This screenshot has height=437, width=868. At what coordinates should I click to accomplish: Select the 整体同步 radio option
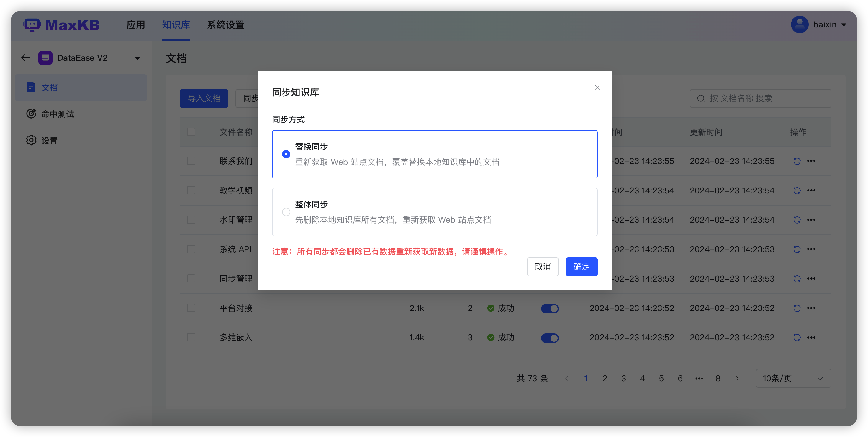(x=286, y=212)
